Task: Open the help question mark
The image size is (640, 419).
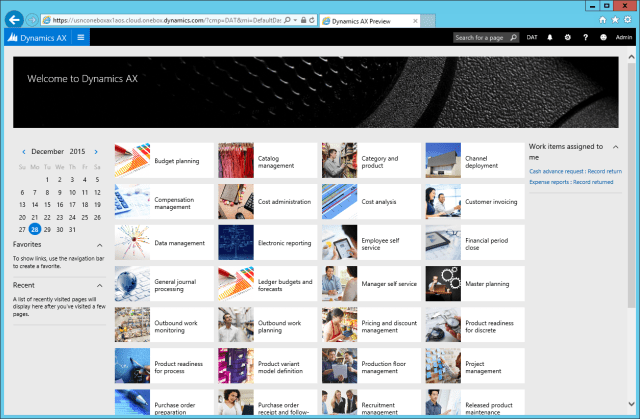Action: click(585, 38)
